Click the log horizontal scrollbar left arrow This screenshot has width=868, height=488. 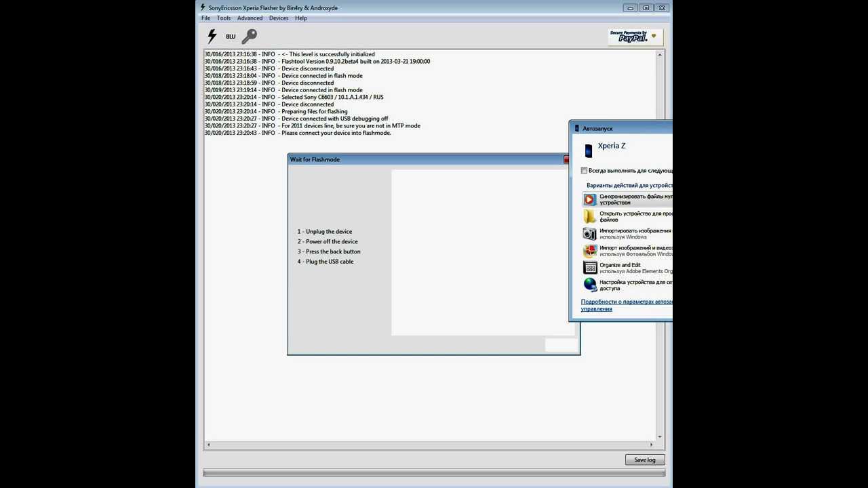click(x=208, y=445)
